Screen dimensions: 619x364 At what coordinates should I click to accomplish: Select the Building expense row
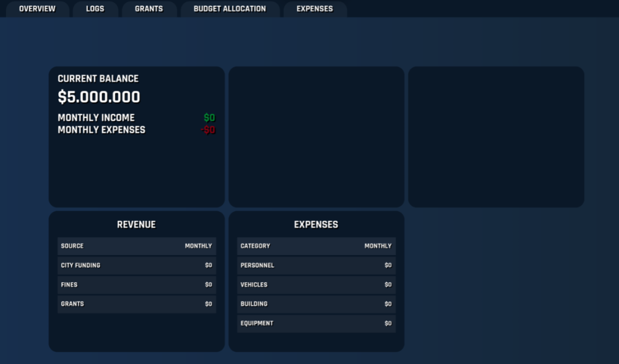[x=316, y=304]
